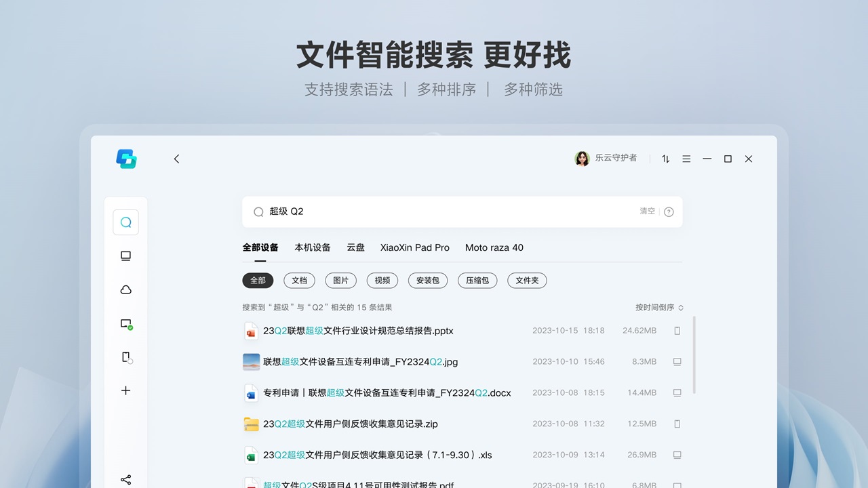Viewport: 868px width, 488px height.
Task: Open the hamburger menu in the title bar
Action: 686,159
